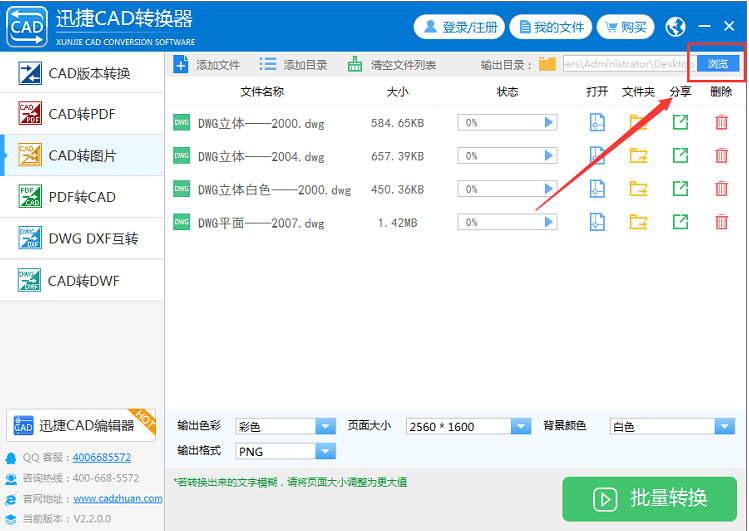This screenshot has width=749, height=531.
Task: Open folder for DWG立体——2000.dwg
Action: [638, 122]
